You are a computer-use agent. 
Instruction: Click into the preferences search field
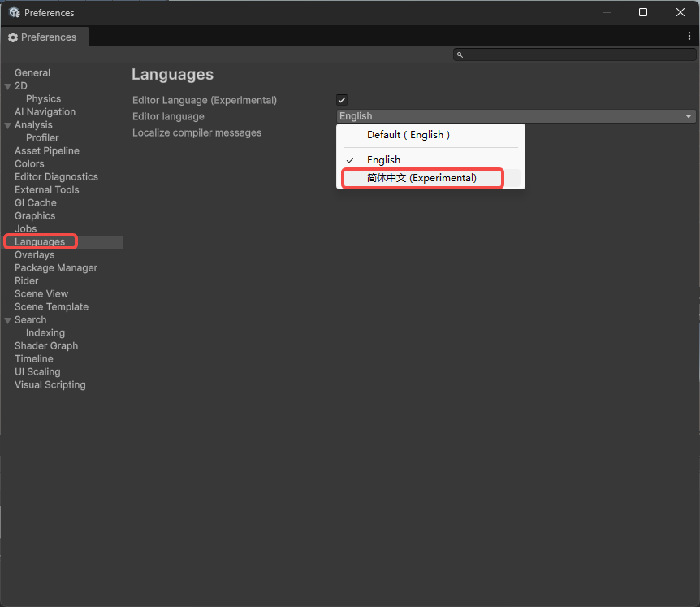(575, 55)
